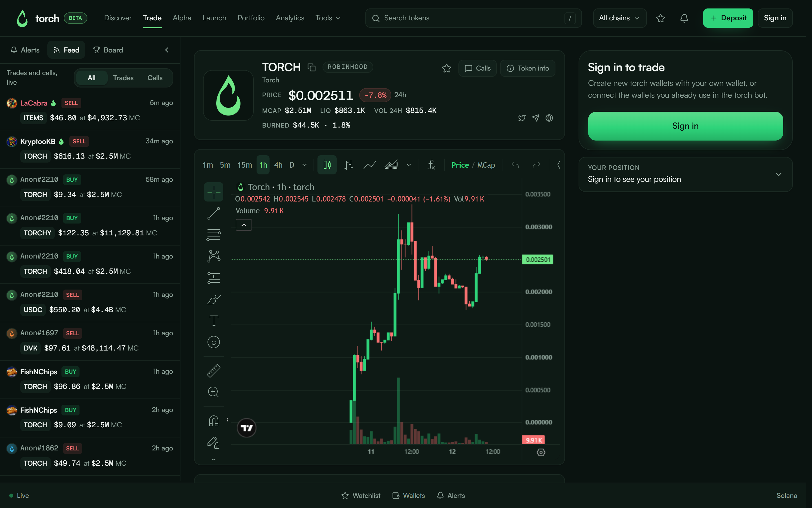Open Torch website globe icon
Screen dimensions: 812x508
[x=549, y=118]
